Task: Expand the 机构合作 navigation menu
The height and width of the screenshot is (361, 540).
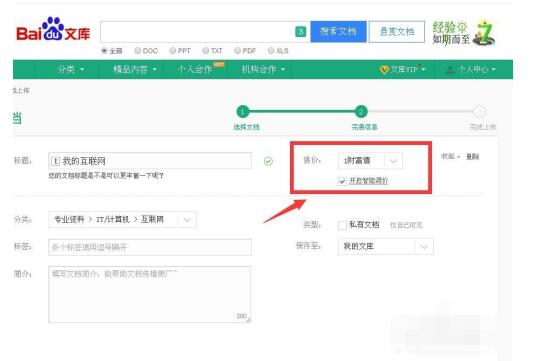Action: click(x=263, y=70)
